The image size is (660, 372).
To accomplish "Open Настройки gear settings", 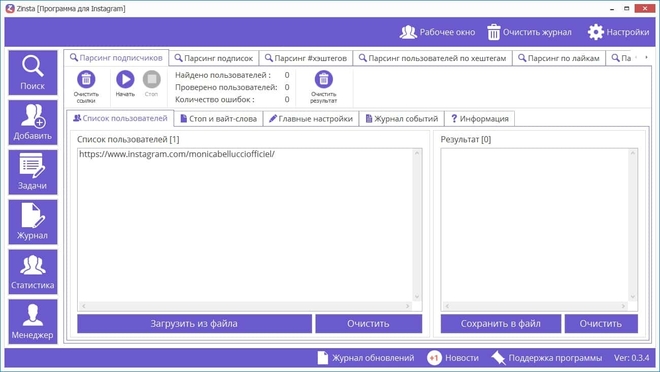I will (618, 32).
